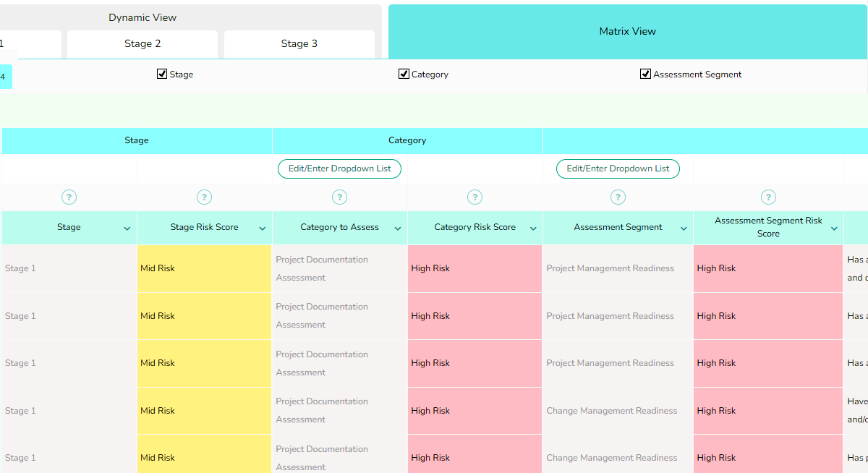Select the Stage 2 tab

pyautogui.click(x=142, y=44)
